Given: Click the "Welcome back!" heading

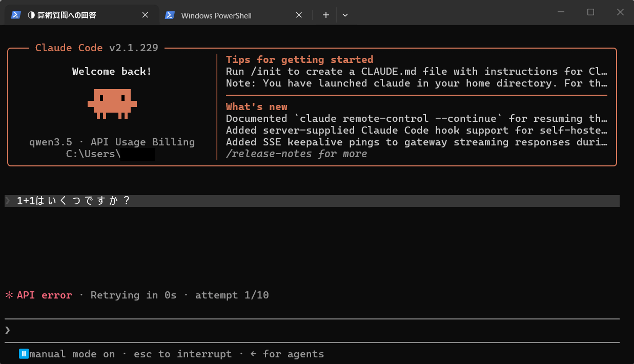Looking at the screenshot, I should click(112, 71).
